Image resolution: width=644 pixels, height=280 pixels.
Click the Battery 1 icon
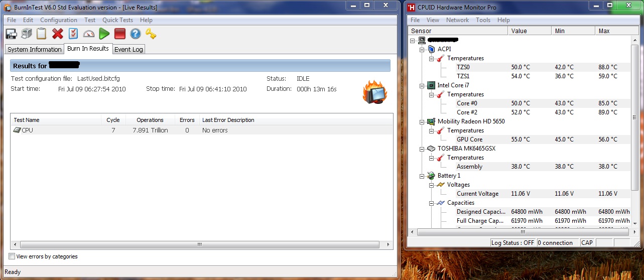pos(431,176)
